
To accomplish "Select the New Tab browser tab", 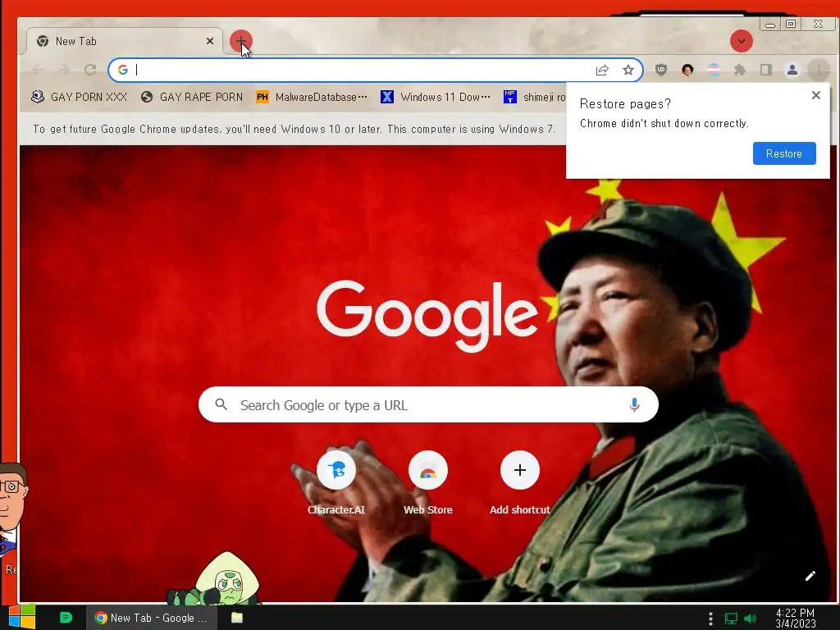I will click(x=125, y=41).
